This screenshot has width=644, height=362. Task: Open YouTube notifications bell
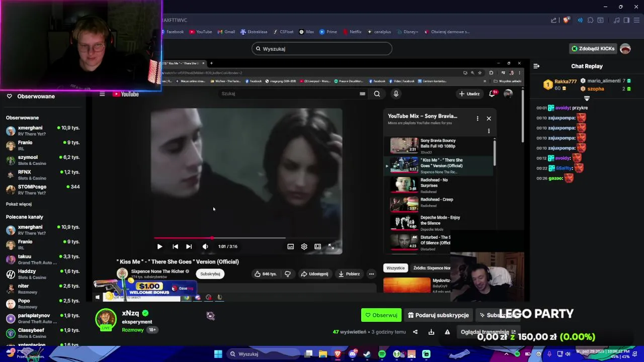pos(492,94)
